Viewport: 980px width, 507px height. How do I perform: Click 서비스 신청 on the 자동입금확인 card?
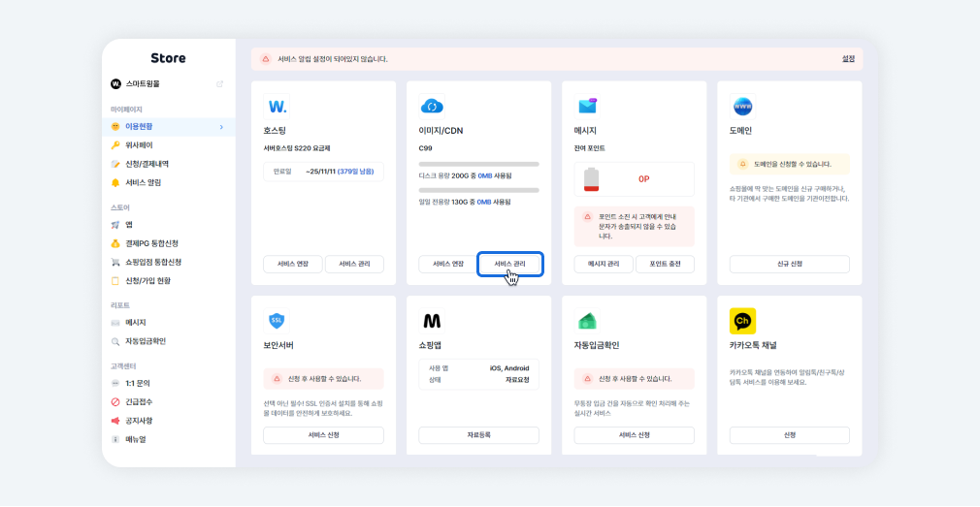(x=635, y=435)
